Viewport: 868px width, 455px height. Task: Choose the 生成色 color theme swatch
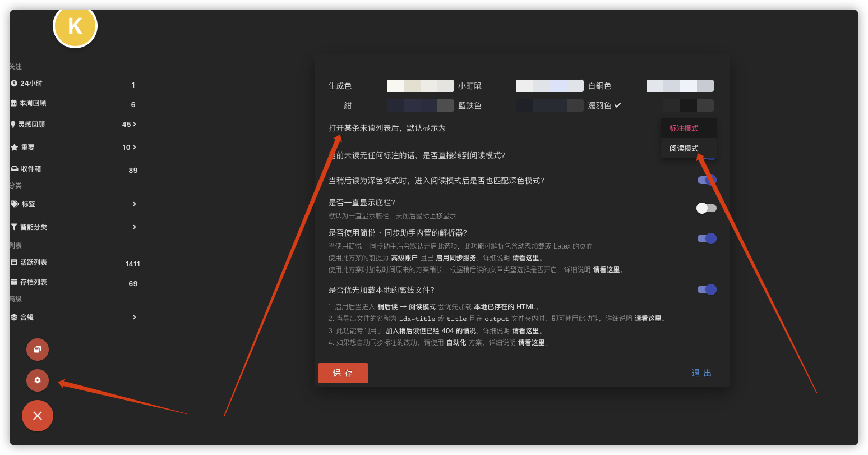[x=421, y=86]
